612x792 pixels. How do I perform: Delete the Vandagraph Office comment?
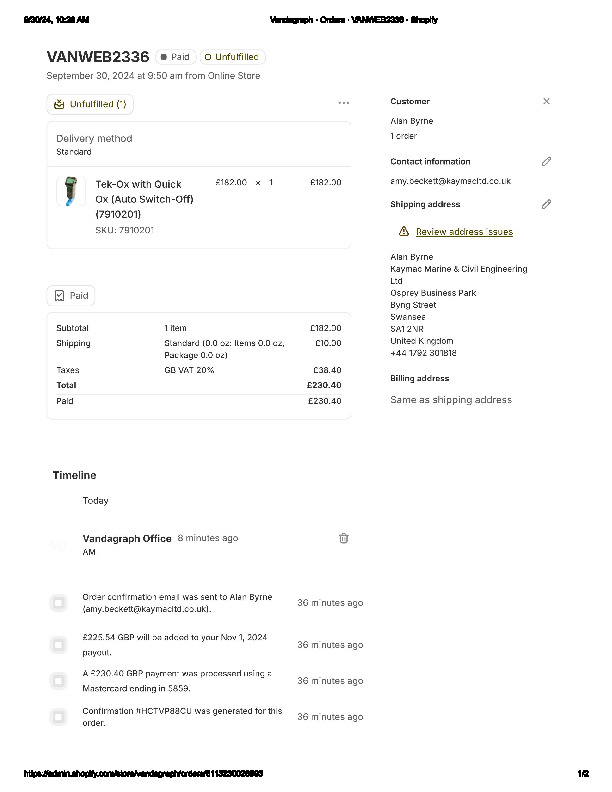click(344, 538)
